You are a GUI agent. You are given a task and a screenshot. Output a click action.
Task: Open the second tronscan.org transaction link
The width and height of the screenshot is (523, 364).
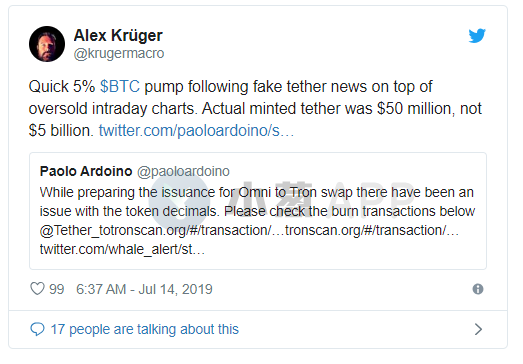pyautogui.click(x=372, y=231)
